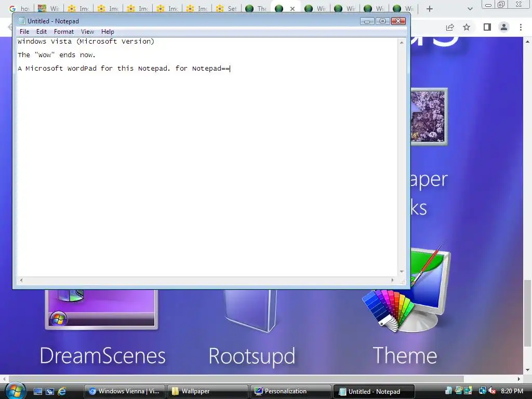Place the cursor in "Windows Vista (Microsoft Version)" line
This screenshot has width=532, height=399.
86,42
